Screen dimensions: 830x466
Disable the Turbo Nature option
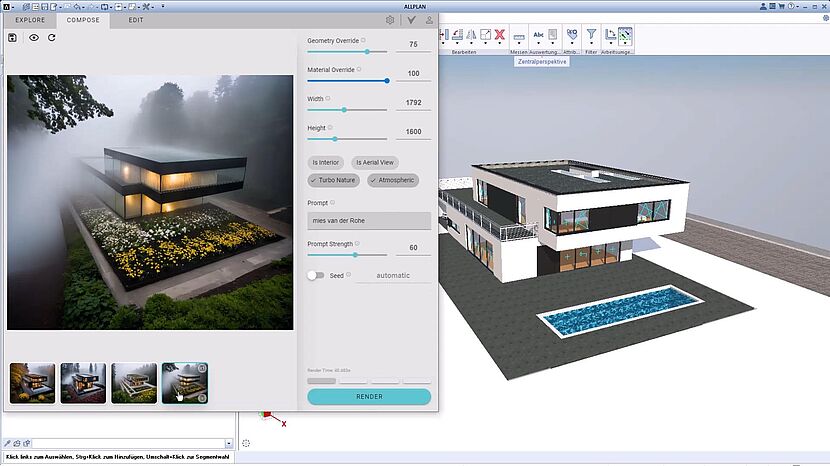[x=333, y=180]
